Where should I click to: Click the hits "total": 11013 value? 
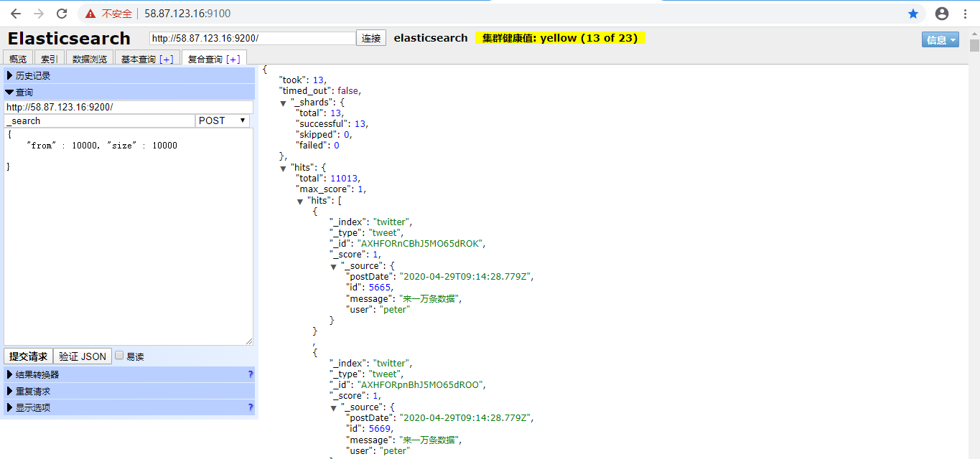[x=344, y=178]
